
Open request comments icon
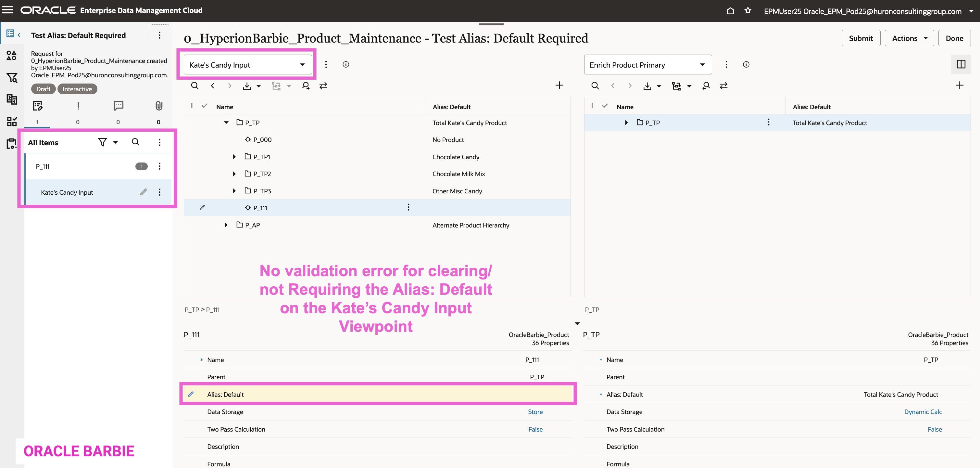click(x=118, y=106)
